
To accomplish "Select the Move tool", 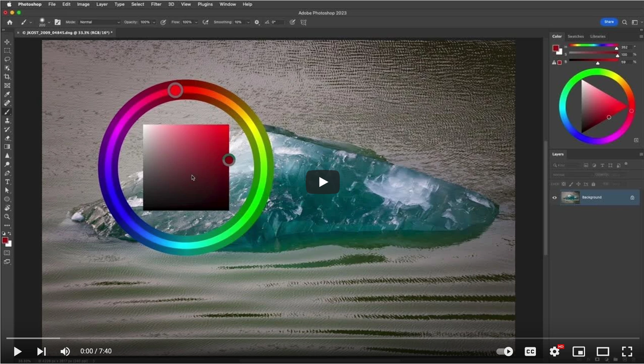I will 7,42.
